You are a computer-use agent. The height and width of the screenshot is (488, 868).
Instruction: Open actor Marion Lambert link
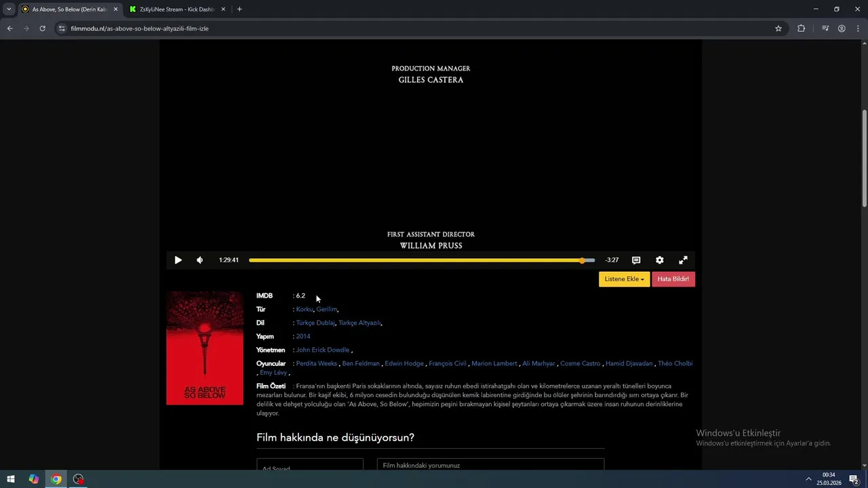(494, 364)
